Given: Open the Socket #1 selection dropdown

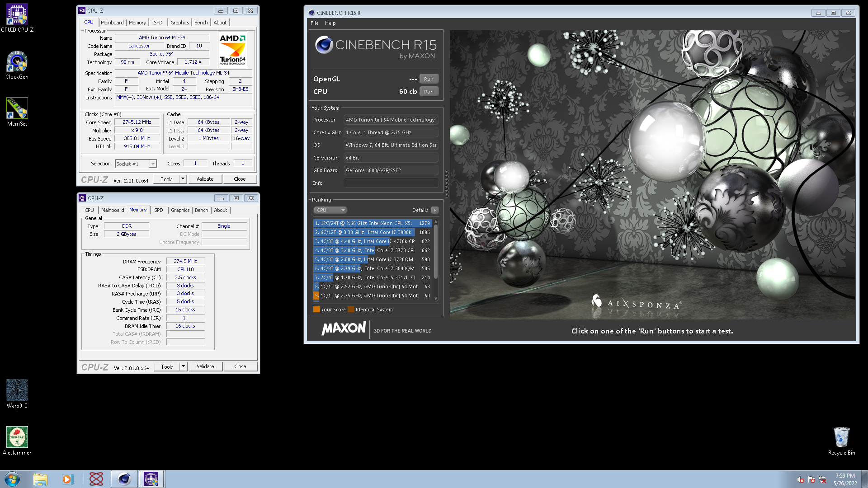Looking at the screenshot, I should pos(136,164).
